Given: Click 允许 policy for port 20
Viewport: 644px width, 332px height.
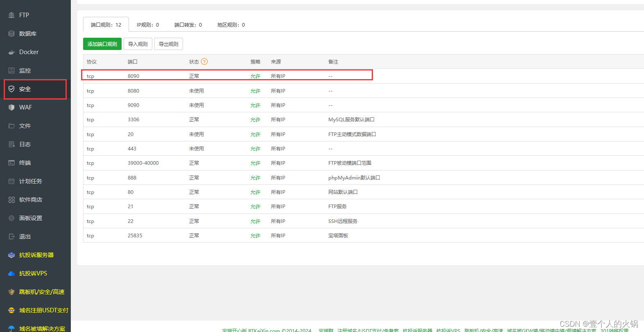Looking at the screenshot, I should click(x=255, y=134).
